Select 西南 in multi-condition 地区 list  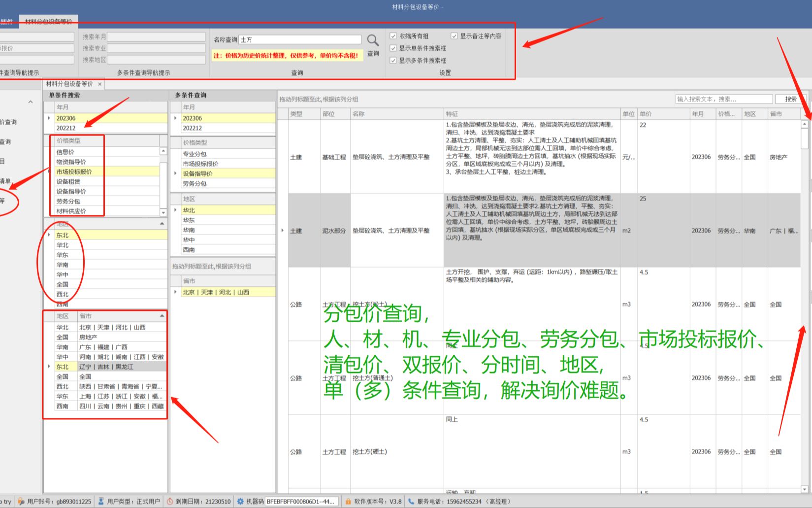click(228, 250)
